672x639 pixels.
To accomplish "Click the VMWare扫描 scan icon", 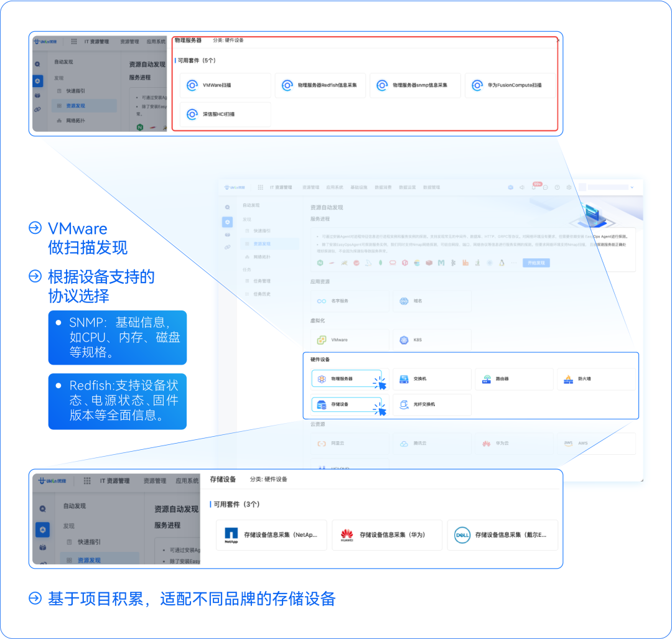I will [x=192, y=85].
